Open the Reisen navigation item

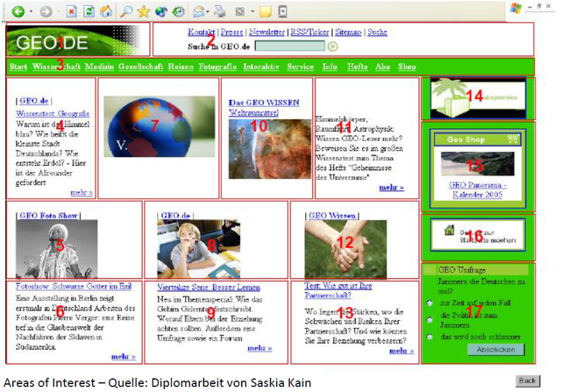coord(181,67)
